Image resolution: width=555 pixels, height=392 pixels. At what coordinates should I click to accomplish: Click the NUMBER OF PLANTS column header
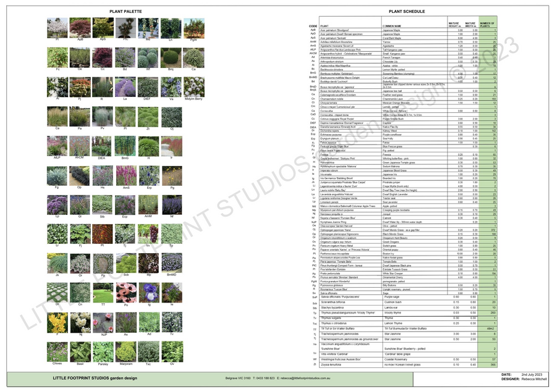(x=488, y=24)
